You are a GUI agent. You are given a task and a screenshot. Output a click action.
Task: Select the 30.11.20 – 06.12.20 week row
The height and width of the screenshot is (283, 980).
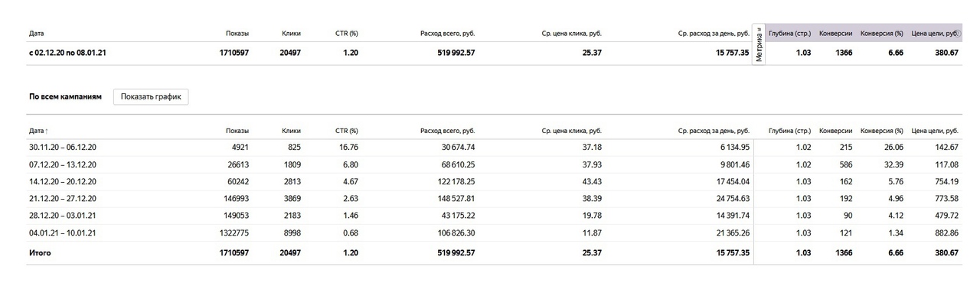point(494,148)
